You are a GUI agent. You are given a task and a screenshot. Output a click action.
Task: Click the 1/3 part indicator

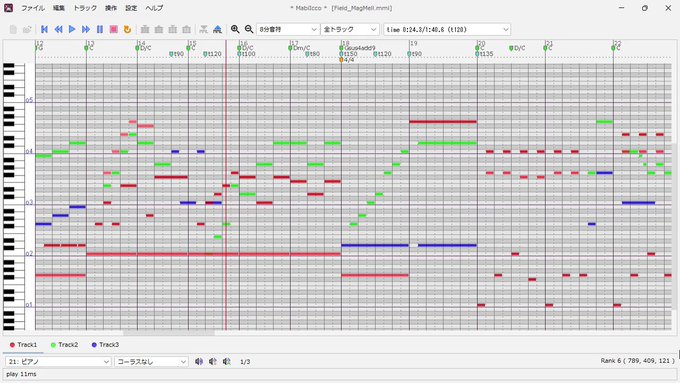tap(245, 362)
